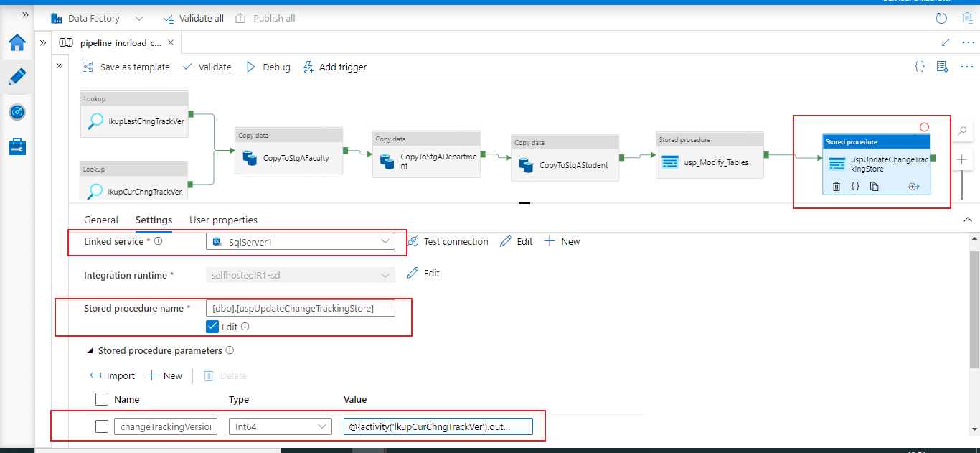
Task: Check the select-all checkbox beside Name header
Action: 102,399
